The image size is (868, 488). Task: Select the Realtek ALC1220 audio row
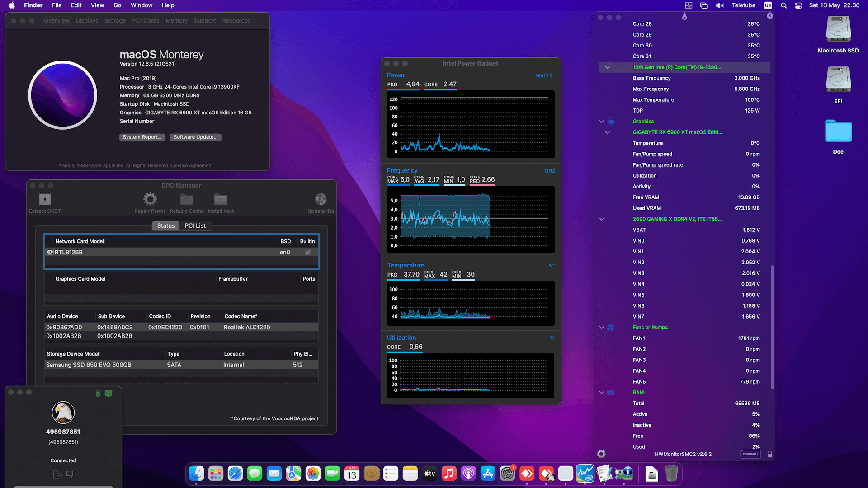[181, 327]
